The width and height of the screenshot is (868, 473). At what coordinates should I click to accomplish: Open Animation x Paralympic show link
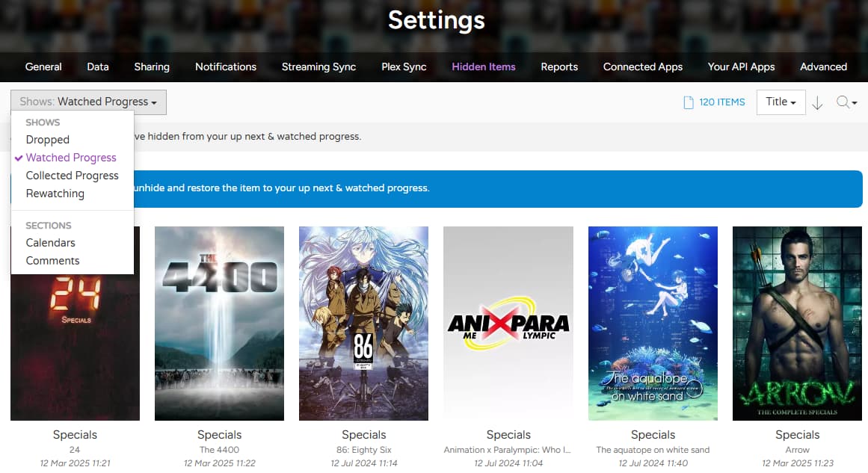pos(507,450)
